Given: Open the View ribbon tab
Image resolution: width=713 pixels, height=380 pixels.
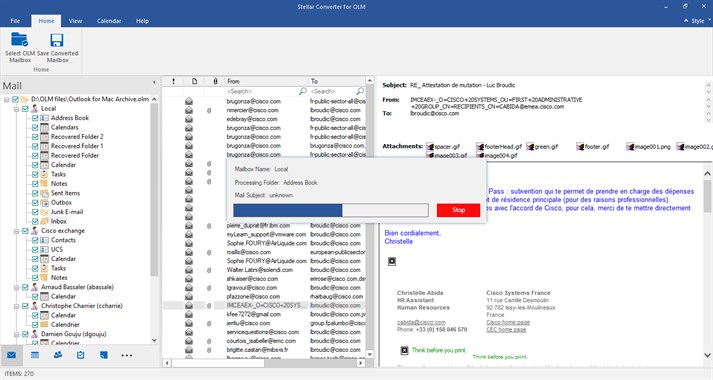Looking at the screenshot, I should [x=75, y=21].
